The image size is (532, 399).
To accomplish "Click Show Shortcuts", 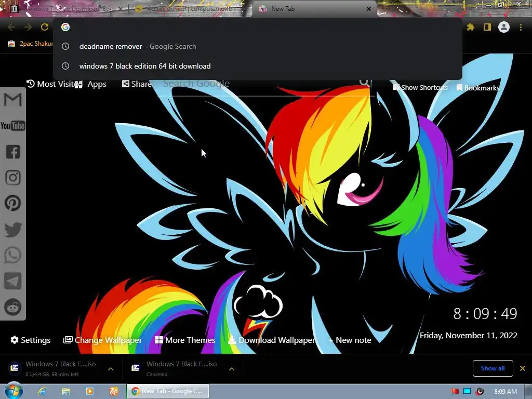I will tap(420, 87).
